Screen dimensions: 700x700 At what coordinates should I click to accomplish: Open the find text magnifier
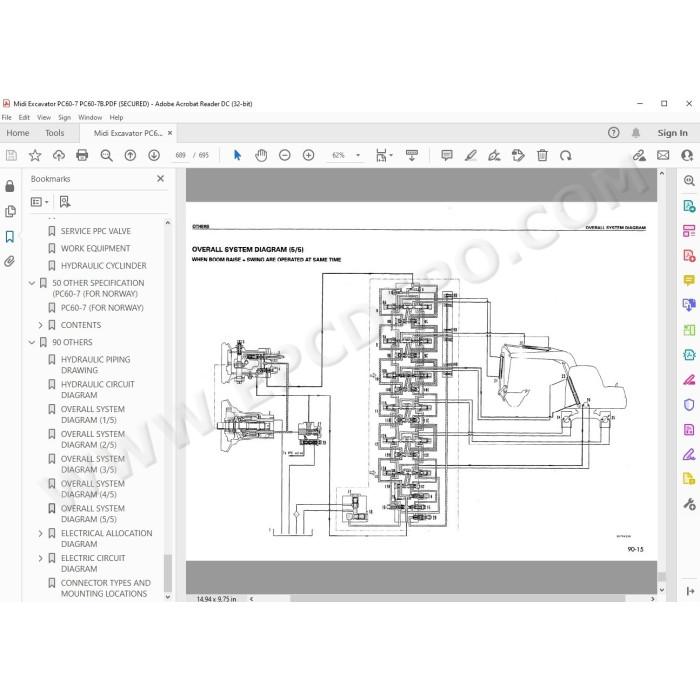tap(106, 155)
